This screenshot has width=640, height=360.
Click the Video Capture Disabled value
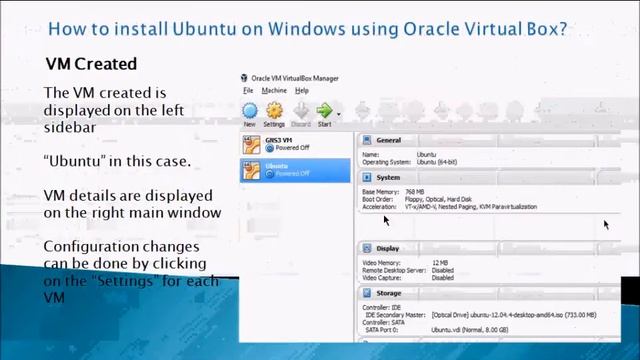[443, 278]
